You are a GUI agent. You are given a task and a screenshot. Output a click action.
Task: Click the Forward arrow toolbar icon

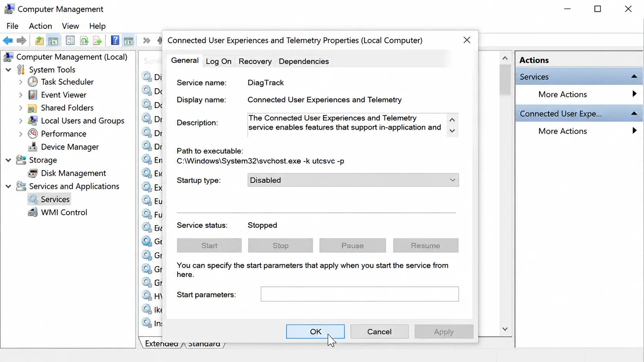click(x=22, y=40)
